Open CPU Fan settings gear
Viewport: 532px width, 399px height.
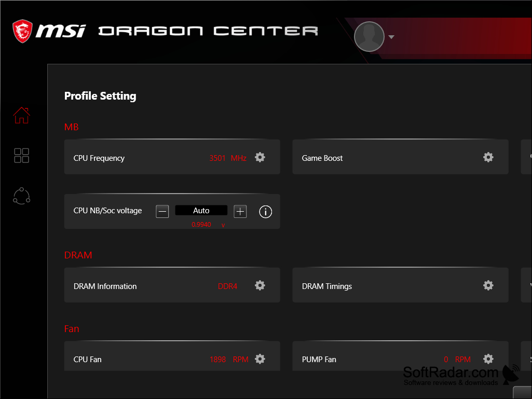[260, 359]
